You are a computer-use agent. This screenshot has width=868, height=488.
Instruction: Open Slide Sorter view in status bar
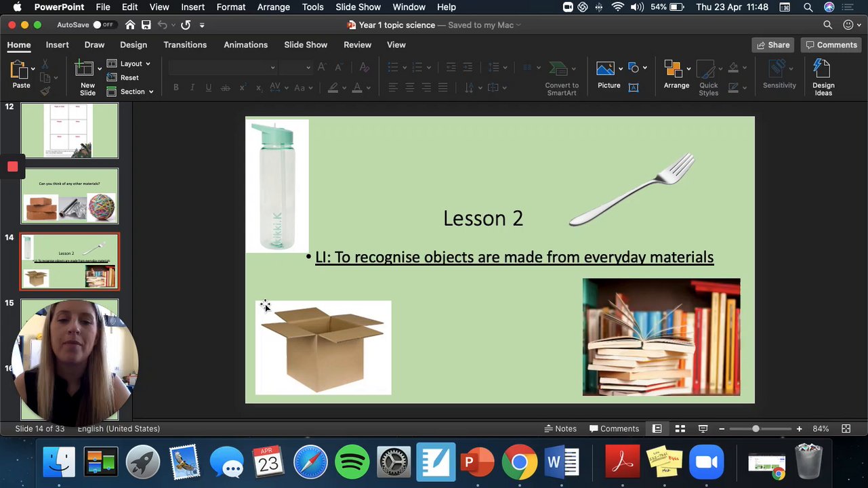[680, 428]
